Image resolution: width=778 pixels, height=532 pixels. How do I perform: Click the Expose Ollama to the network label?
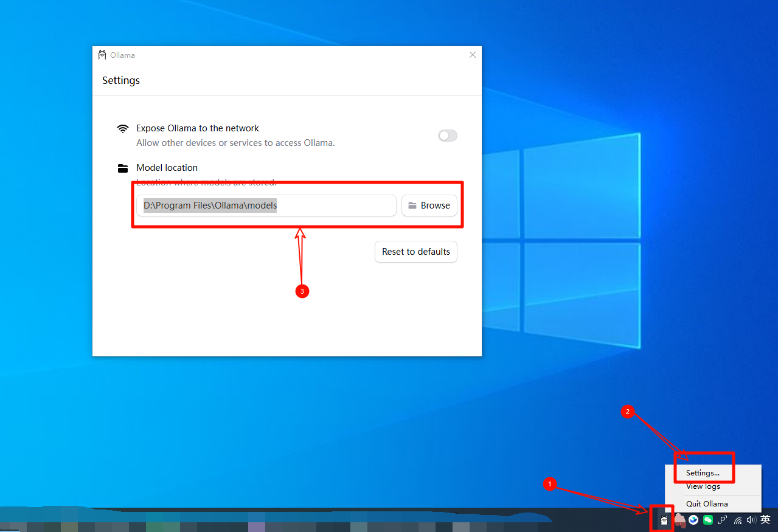pos(198,128)
